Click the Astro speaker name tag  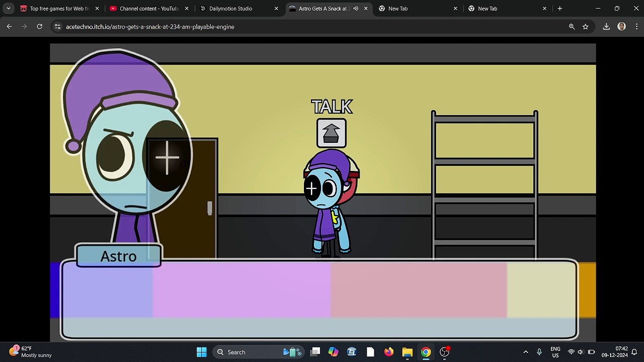point(119,256)
